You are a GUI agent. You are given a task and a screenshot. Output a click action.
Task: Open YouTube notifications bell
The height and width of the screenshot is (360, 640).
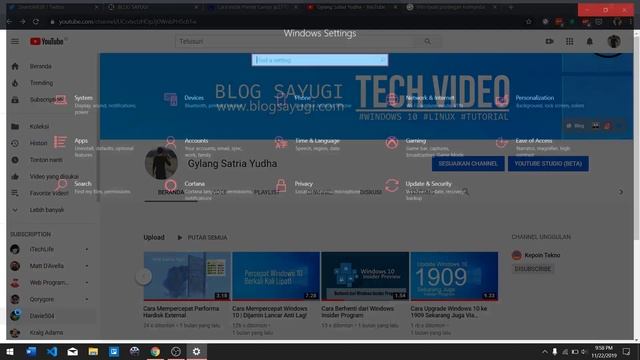[589, 41]
